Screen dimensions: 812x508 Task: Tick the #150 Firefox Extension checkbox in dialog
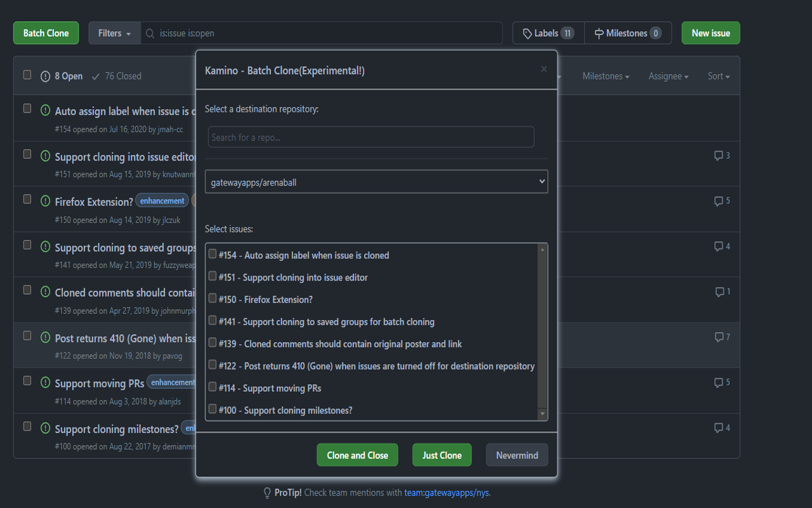[213, 298]
